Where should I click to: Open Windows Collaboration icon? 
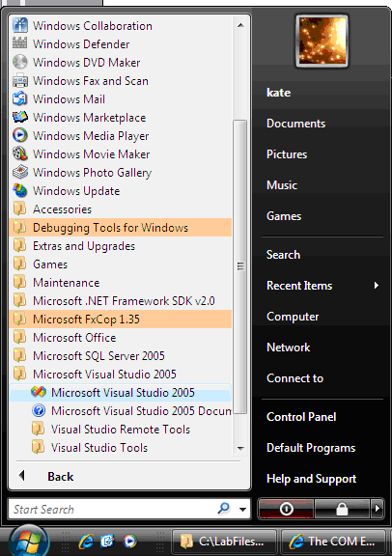point(20,25)
